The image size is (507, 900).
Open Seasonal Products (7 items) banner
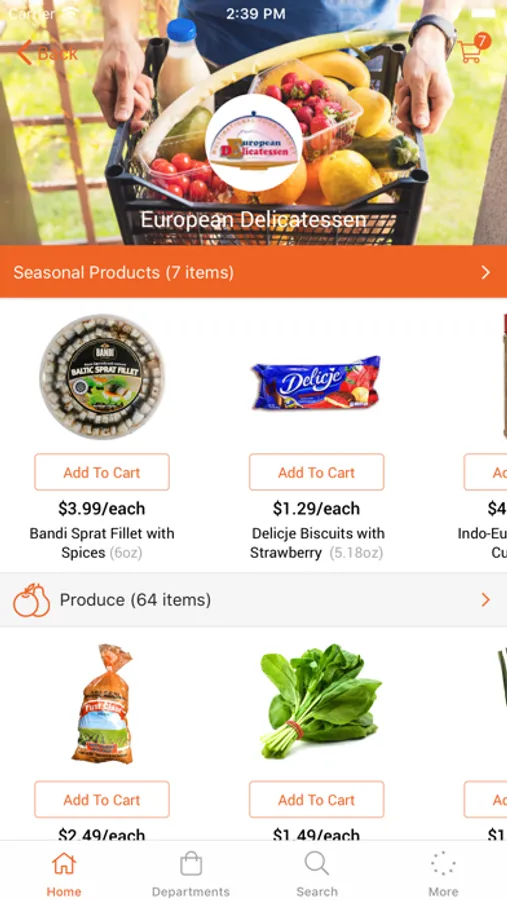pyautogui.click(x=253, y=272)
